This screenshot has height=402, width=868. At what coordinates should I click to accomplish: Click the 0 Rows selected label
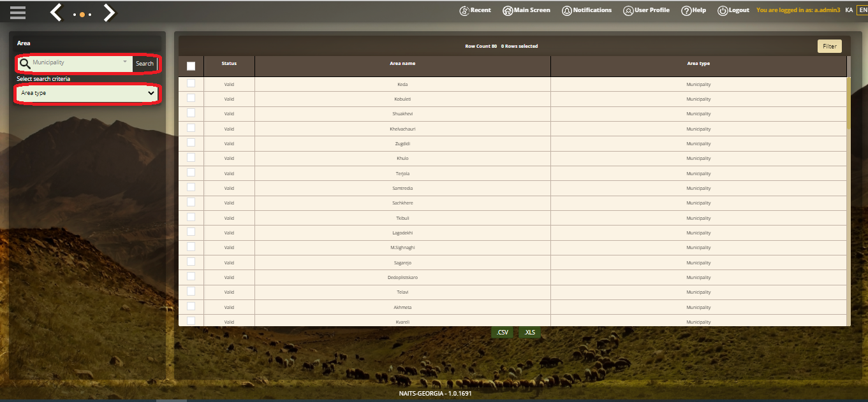point(520,47)
